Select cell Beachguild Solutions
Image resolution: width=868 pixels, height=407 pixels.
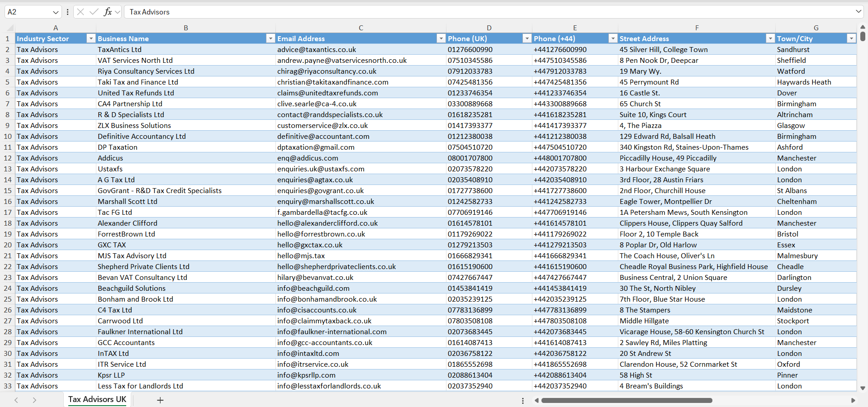(x=186, y=289)
